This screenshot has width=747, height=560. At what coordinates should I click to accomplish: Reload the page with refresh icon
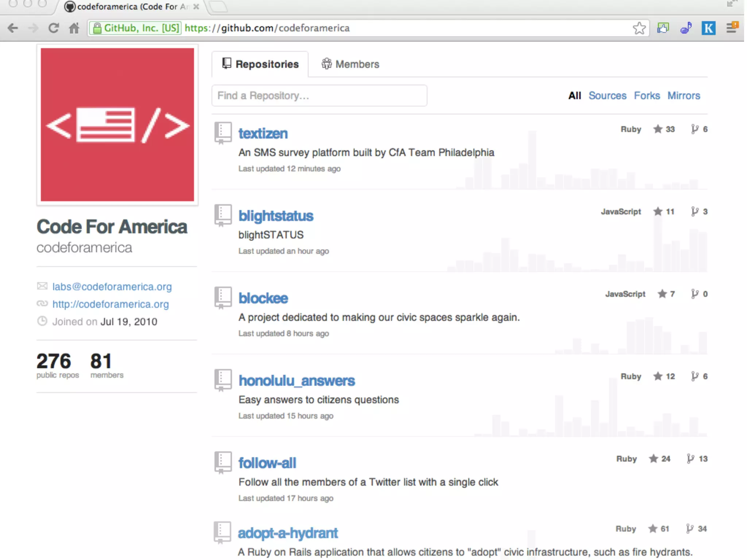[x=54, y=28]
